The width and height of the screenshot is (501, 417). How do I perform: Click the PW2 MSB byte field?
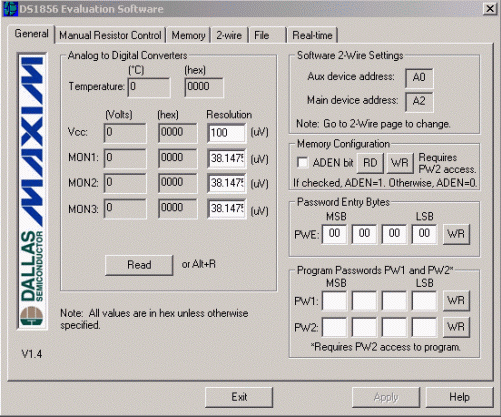[x=334, y=327]
